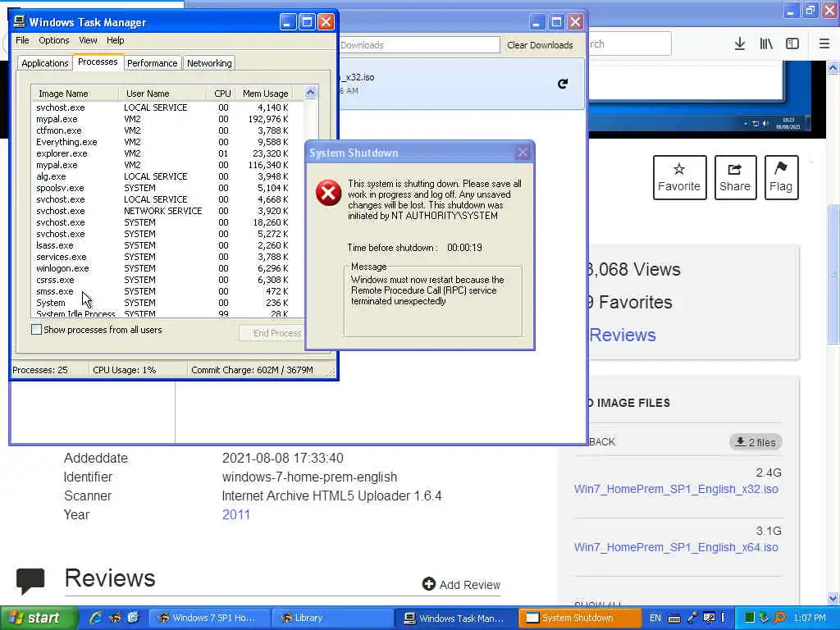Click the EN language indicator
This screenshot has height=630, width=840.
pyautogui.click(x=655, y=619)
